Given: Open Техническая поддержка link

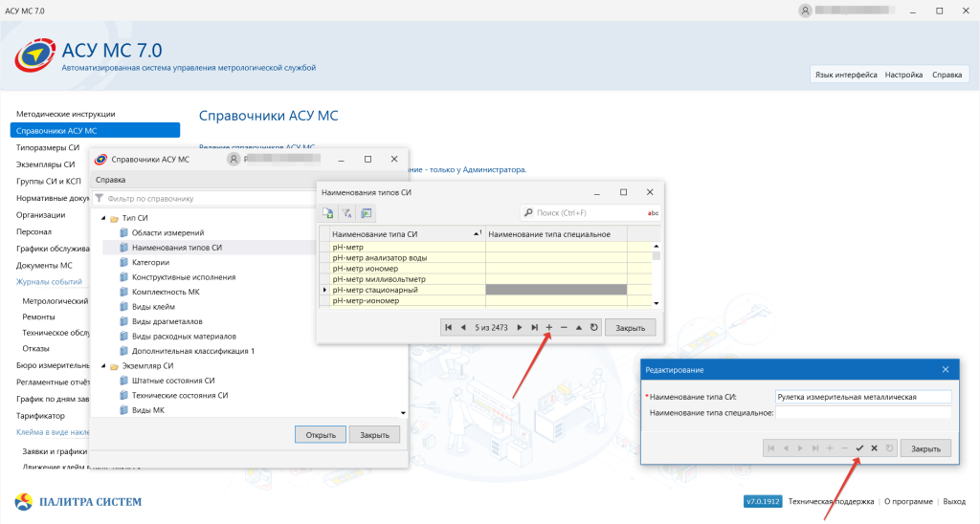Looking at the screenshot, I should click(832, 501).
